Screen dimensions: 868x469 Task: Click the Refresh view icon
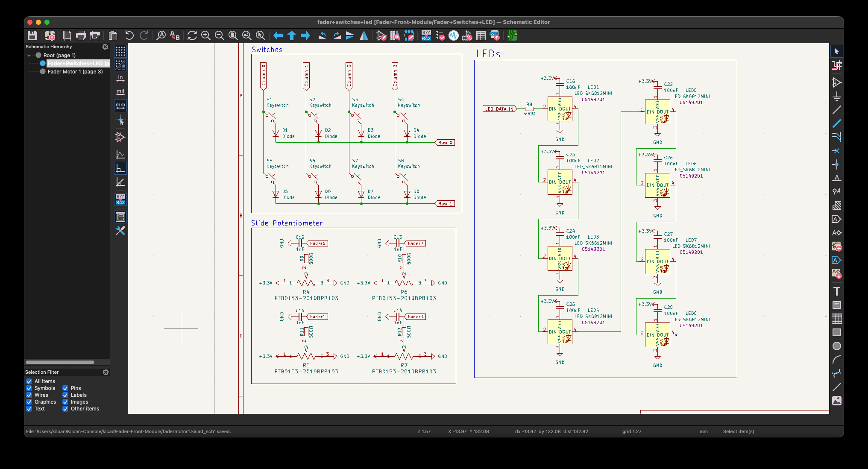(x=192, y=35)
